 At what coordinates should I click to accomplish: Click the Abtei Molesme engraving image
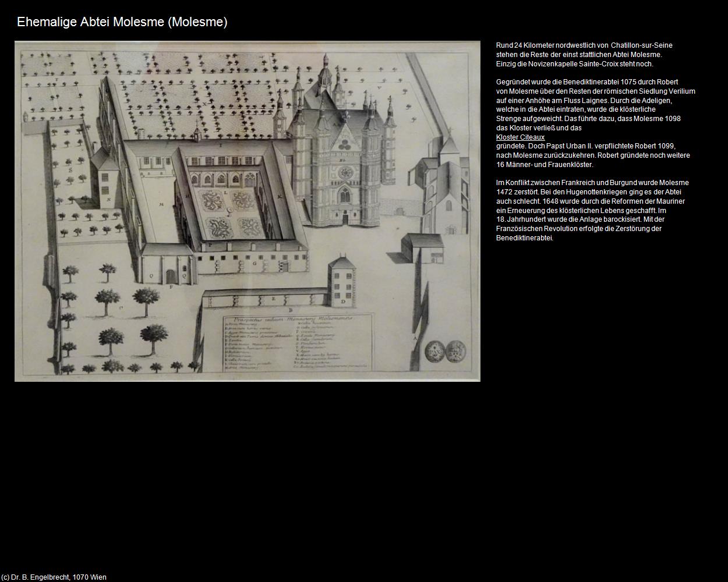pyautogui.click(x=248, y=211)
